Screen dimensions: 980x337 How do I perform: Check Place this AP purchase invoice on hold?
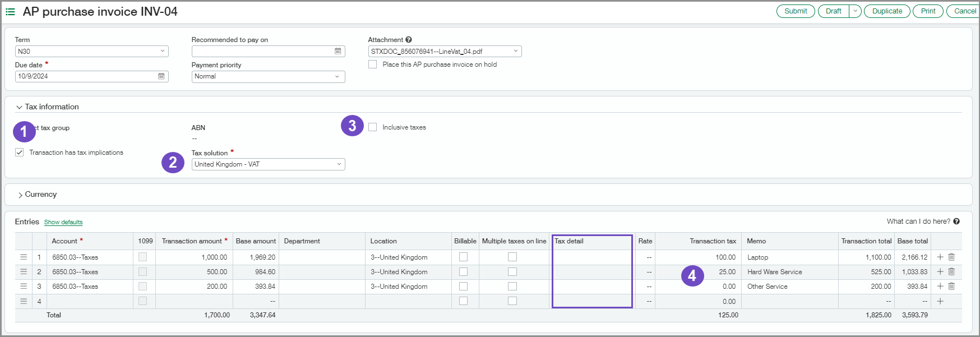click(373, 64)
